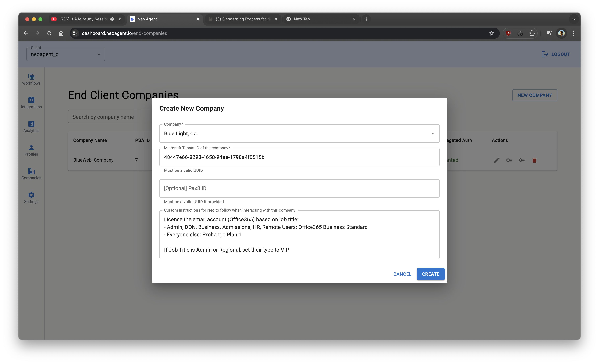This screenshot has height=364, width=599.
Task: Mute the YouTube tab's audio icon
Action: point(112,19)
